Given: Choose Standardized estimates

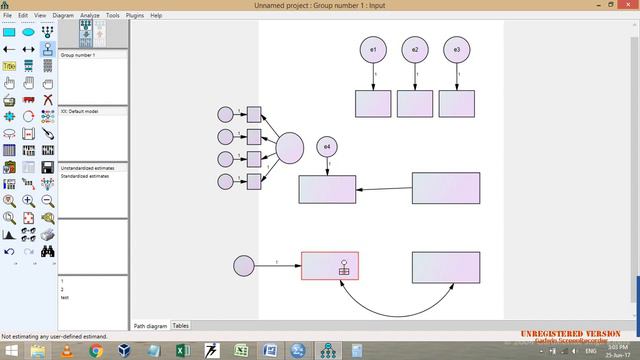Looking at the screenshot, I should click(x=85, y=176).
